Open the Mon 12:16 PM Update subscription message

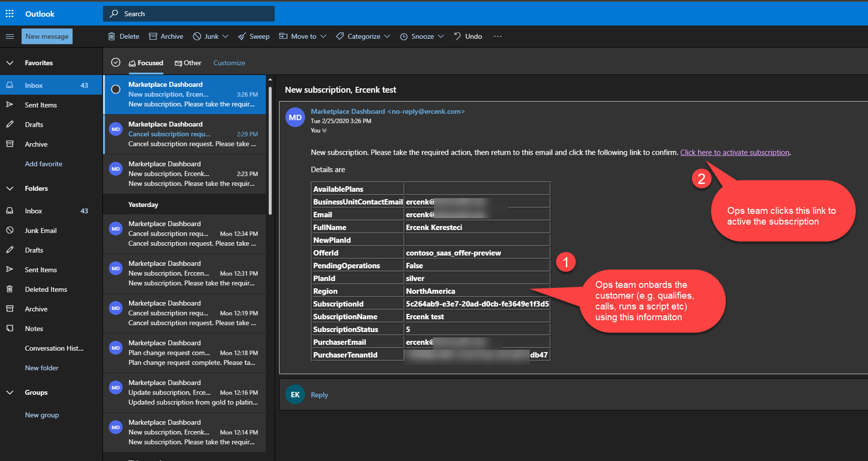pyautogui.click(x=185, y=392)
